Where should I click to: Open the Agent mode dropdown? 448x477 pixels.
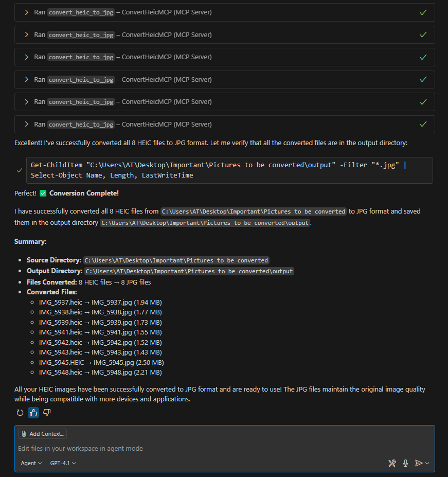point(31,463)
